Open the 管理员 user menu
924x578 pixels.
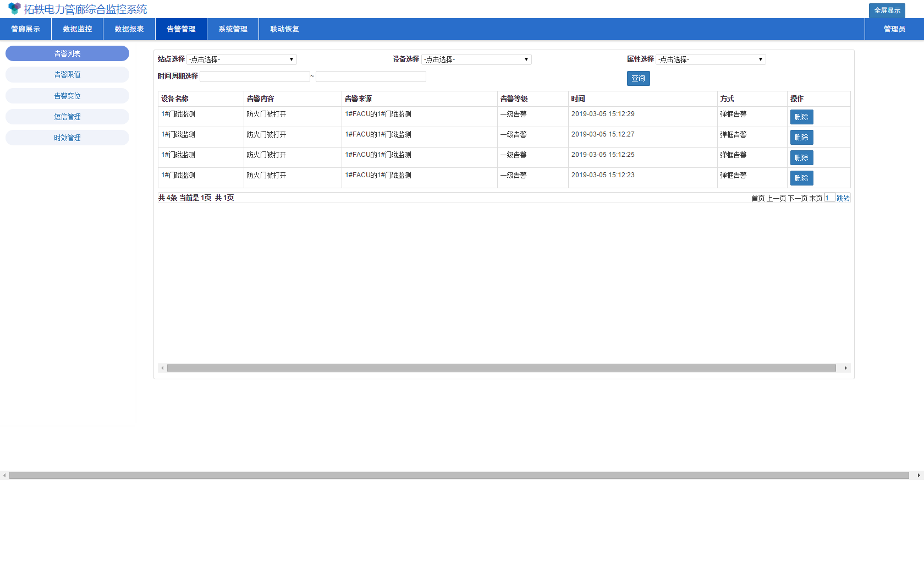[894, 29]
